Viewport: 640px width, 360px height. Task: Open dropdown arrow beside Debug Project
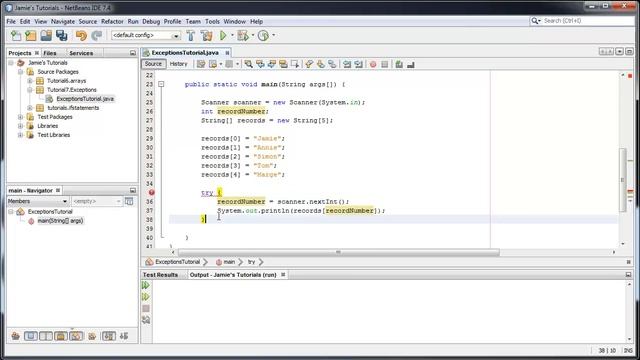pyautogui.click(x=253, y=36)
